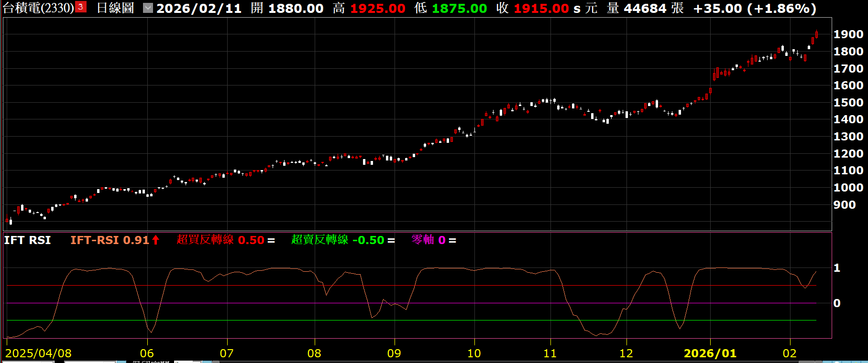Click the 日線圖 chart type label
This screenshot has height=363, width=868.
pos(115,8)
